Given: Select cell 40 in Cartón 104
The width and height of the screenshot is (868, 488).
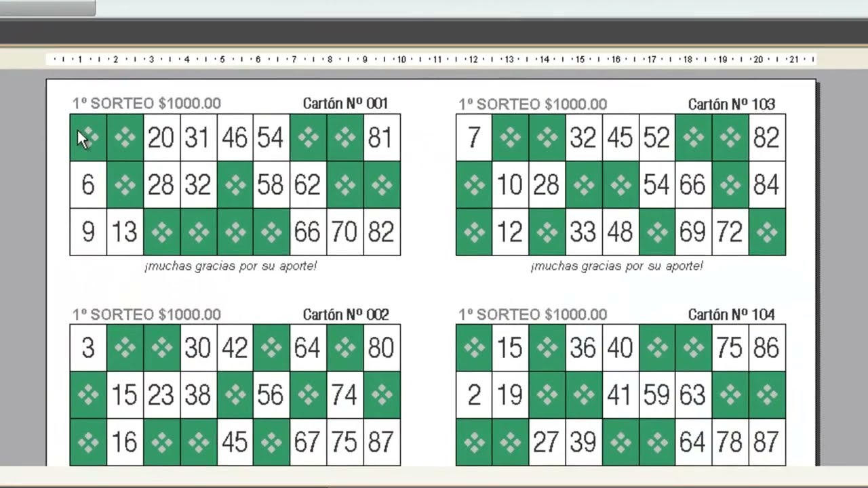Looking at the screenshot, I should click(620, 348).
